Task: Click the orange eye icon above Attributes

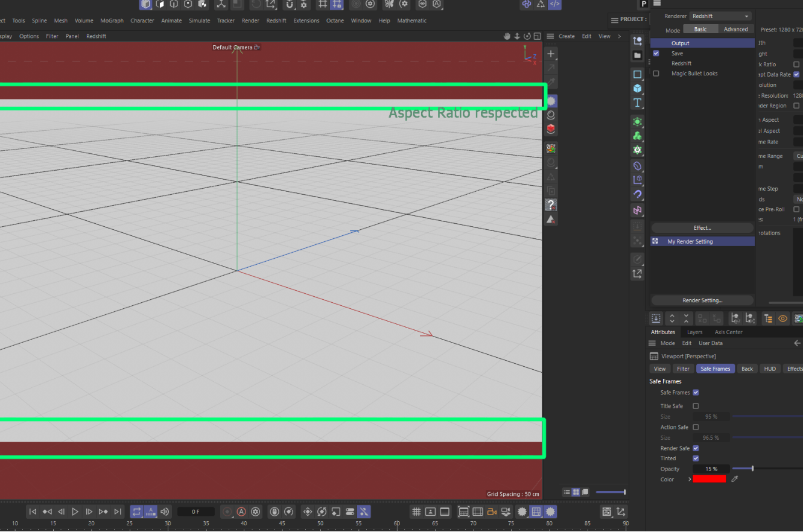Action: (783, 318)
